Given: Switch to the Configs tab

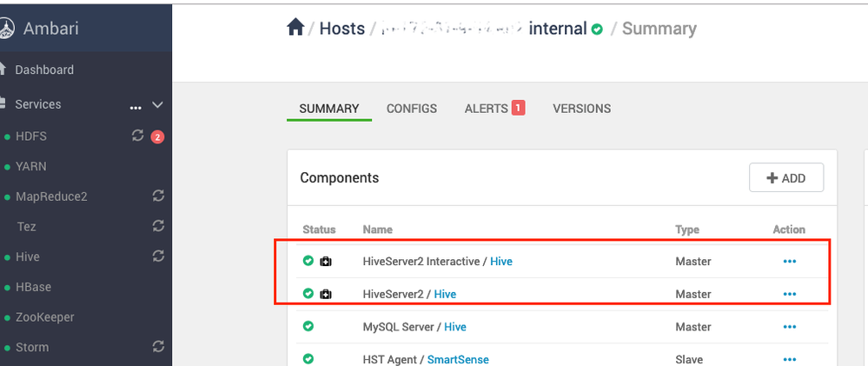Looking at the screenshot, I should 412,109.
